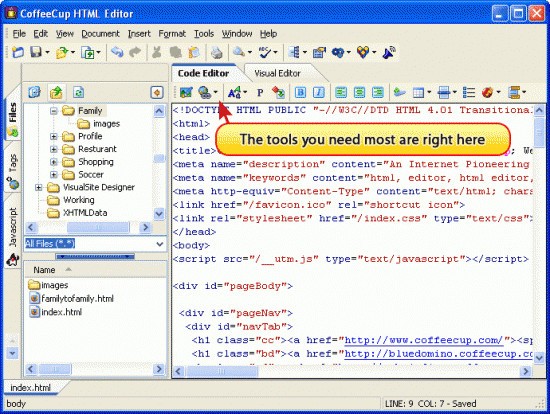Select familytofamily.html in file list
This screenshot has height=414, width=550.
(x=77, y=299)
